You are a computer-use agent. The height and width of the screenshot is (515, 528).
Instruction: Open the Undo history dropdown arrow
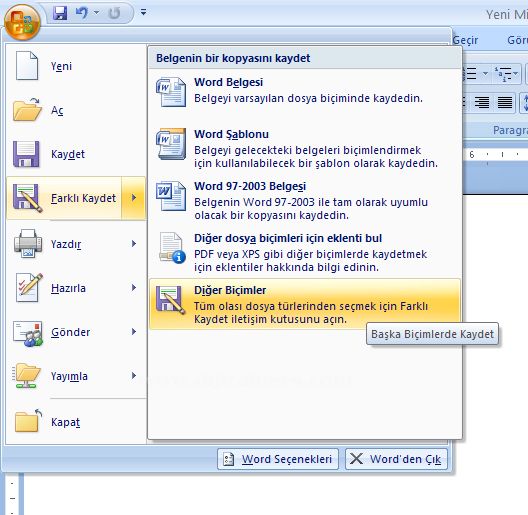(x=97, y=12)
